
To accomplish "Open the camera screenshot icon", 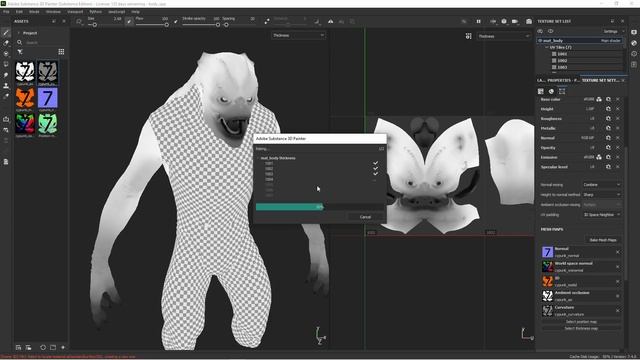I will click(x=529, y=21).
